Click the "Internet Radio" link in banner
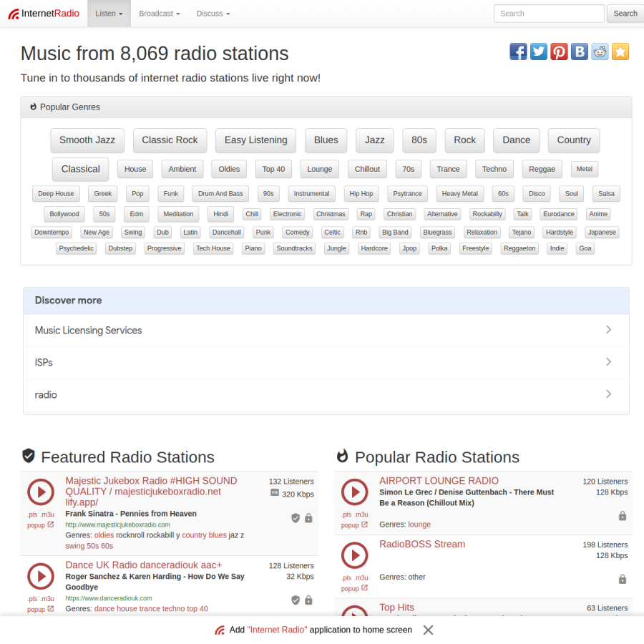Viewport: 644px width, 644px height. (277, 630)
